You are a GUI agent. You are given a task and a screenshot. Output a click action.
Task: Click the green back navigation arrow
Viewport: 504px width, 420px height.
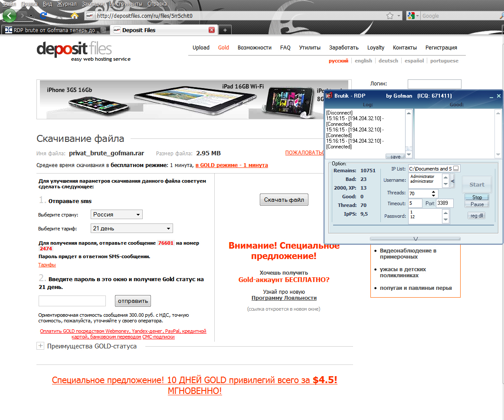tap(9, 16)
